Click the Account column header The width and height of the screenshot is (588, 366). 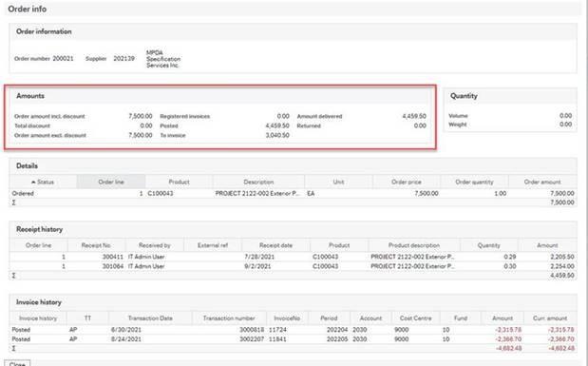pos(370,318)
